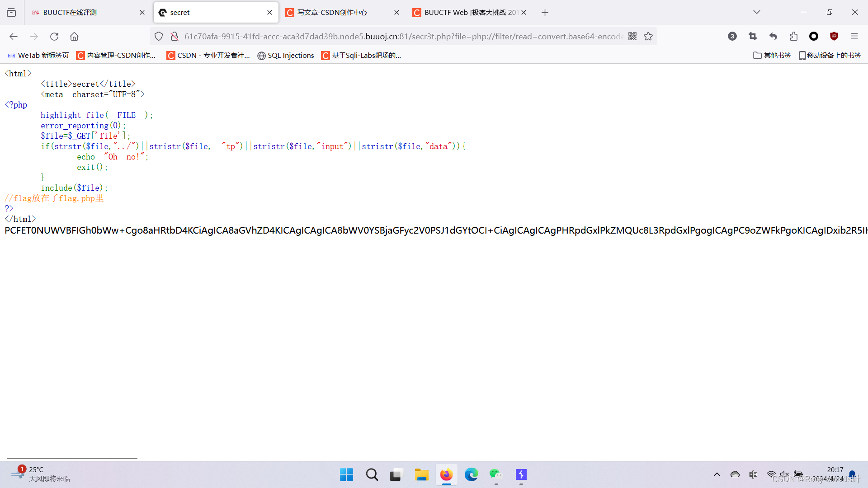Open the 其他书签 bookmarks folder
The image size is (868, 488).
772,56
